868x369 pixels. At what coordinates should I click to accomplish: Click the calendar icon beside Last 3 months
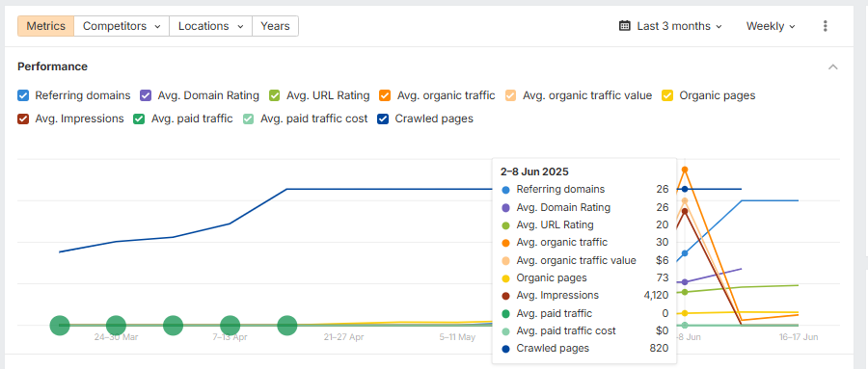pos(624,26)
